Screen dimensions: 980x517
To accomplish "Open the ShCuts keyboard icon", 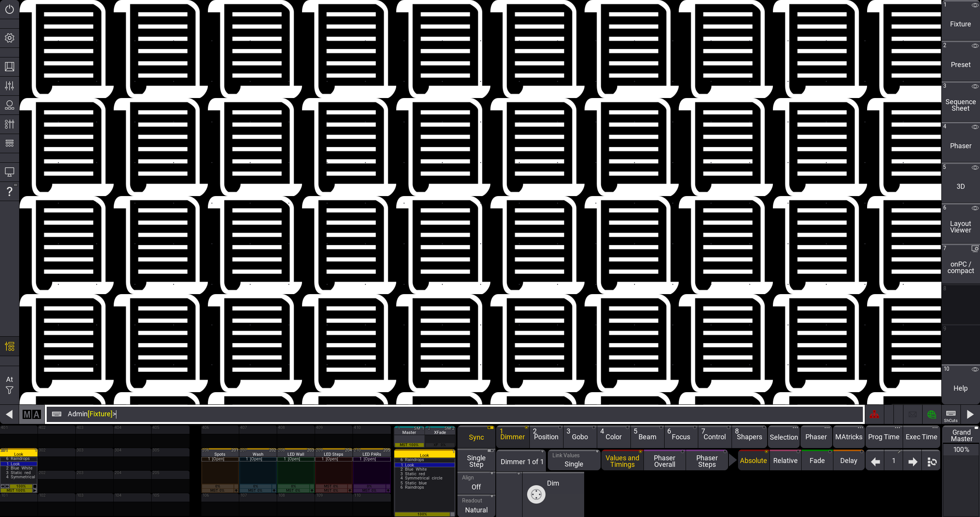I will click(951, 414).
